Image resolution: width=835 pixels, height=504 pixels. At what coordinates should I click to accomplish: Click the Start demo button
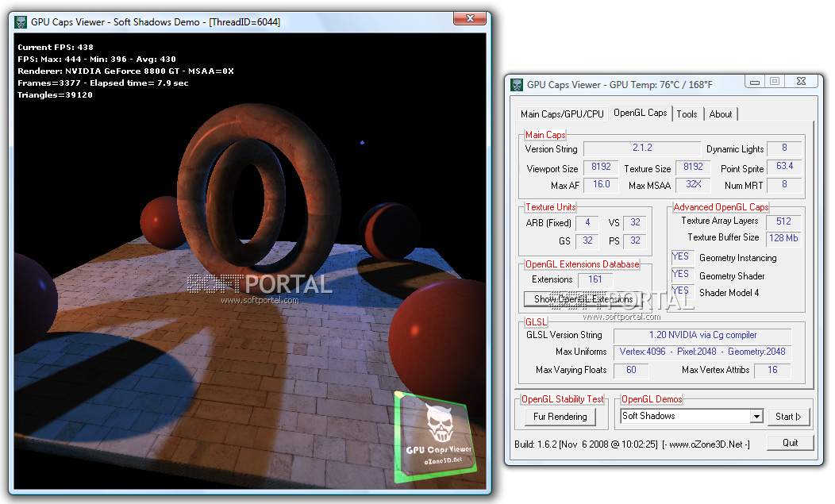tap(788, 417)
